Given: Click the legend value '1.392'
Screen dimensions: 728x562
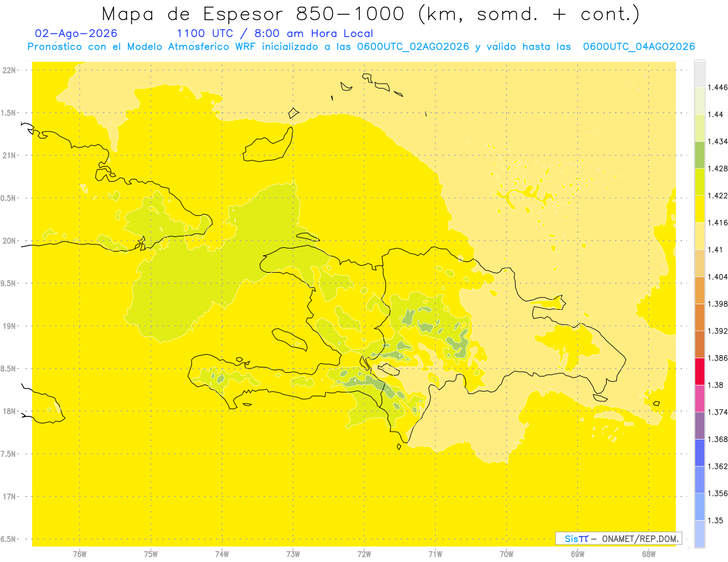Looking at the screenshot, I should tap(718, 331).
